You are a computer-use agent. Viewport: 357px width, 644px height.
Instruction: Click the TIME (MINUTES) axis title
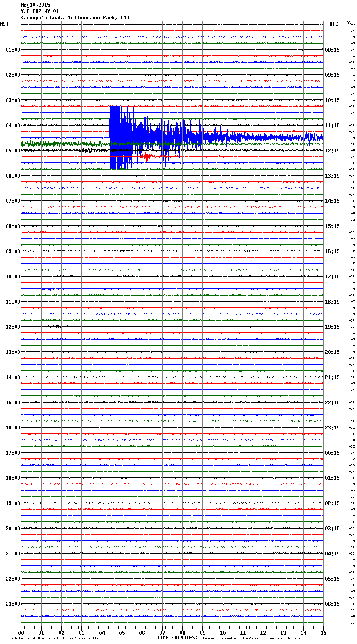click(177, 638)
